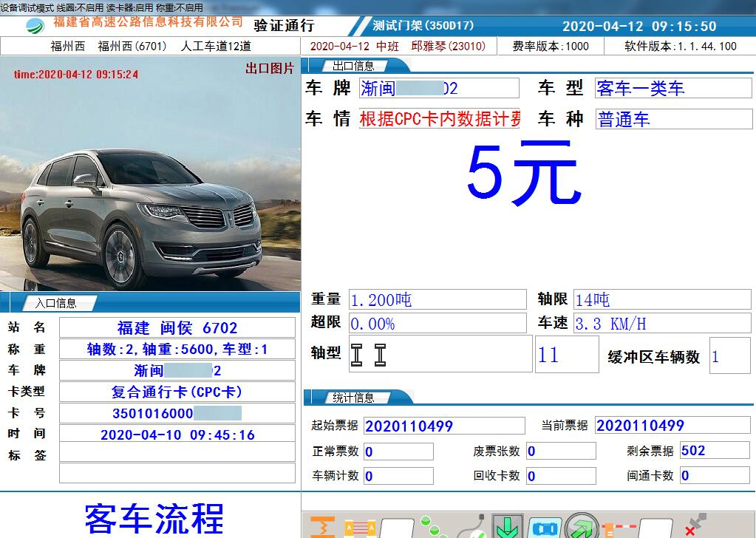Screen dimensions: 756x538
Task: Click the company logo at top left
Action: pos(35,26)
